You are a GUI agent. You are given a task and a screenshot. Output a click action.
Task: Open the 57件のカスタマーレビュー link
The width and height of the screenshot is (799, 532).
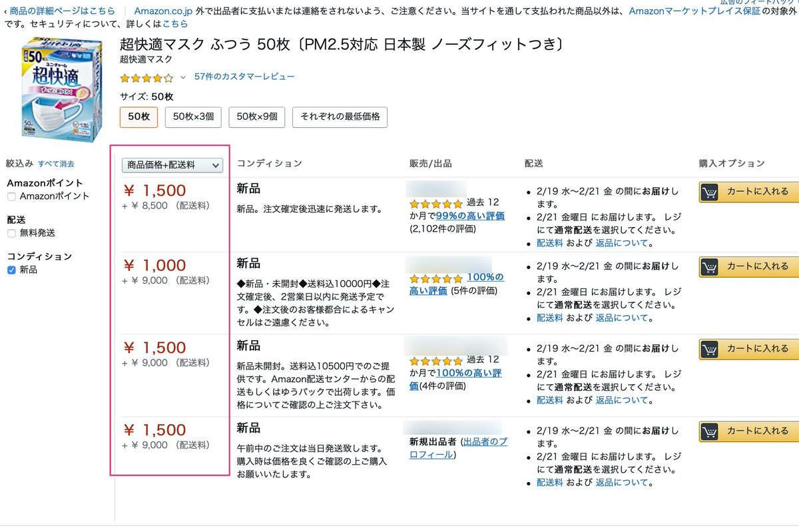click(244, 77)
